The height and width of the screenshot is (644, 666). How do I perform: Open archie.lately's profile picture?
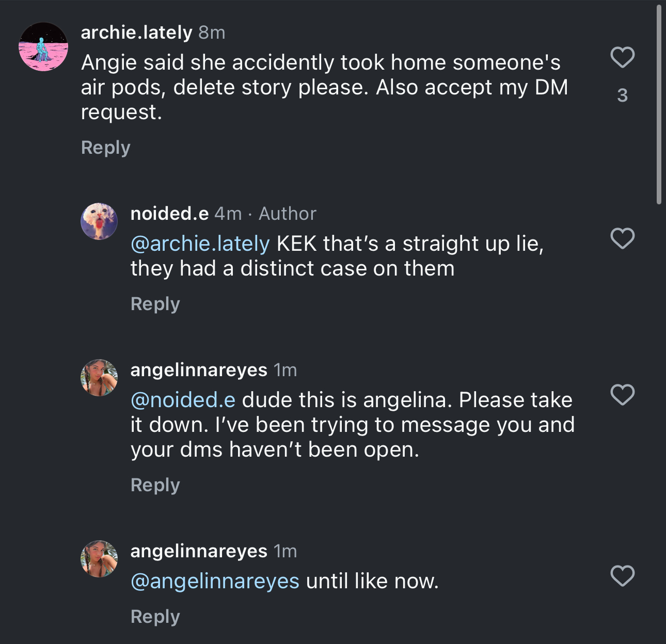point(43,46)
